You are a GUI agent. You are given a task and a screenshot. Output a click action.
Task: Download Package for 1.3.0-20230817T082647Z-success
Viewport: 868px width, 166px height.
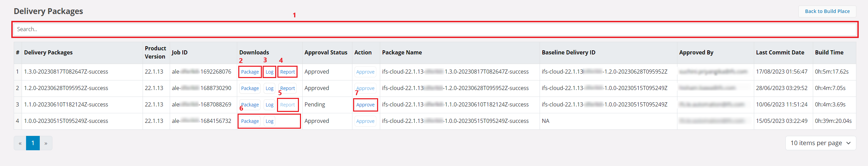coord(250,72)
